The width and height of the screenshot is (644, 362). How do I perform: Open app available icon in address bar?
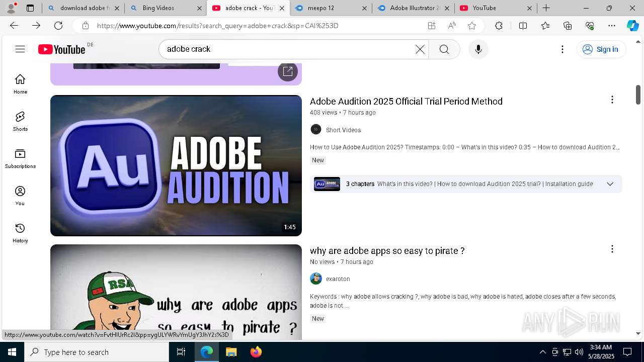[432, 26]
